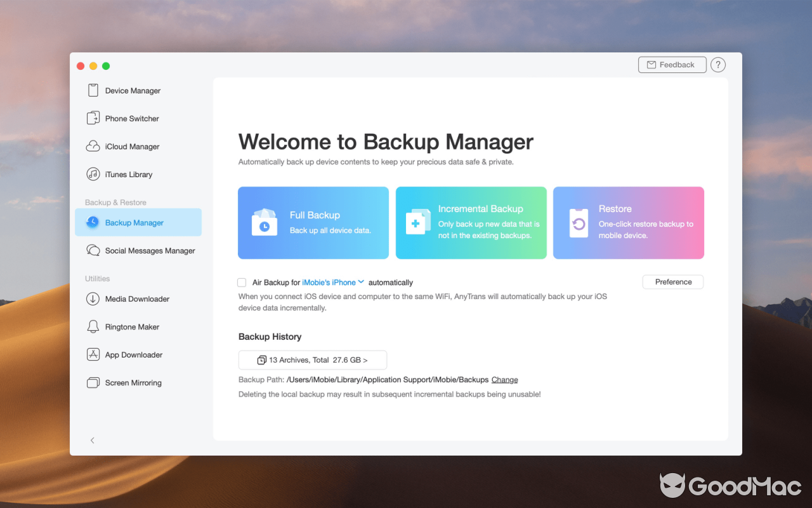812x508 pixels.
Task: Start a Full Backup
Action: (313, 223)
